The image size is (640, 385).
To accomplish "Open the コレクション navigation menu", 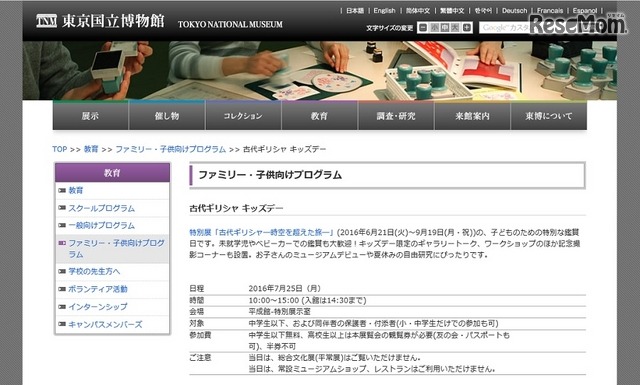I will (243, 116).
